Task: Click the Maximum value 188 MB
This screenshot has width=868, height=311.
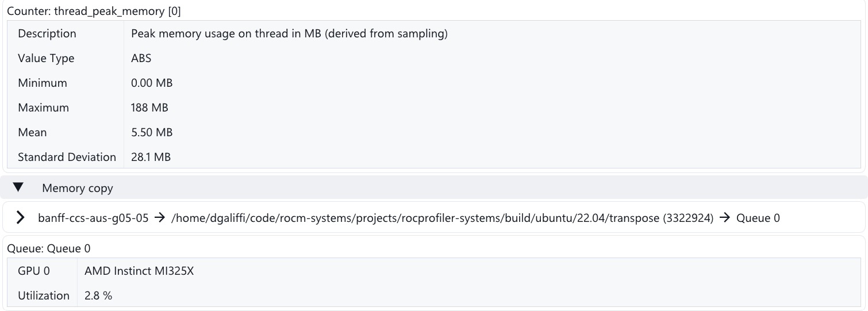Action: click(x=149, y=107)
